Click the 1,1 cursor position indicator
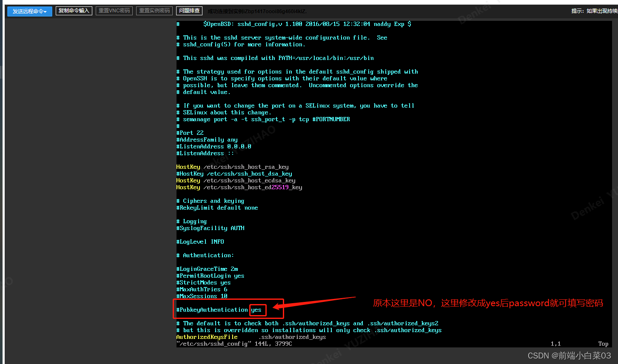Viewport: 618px width, 364px height. [x=556, y=344]
